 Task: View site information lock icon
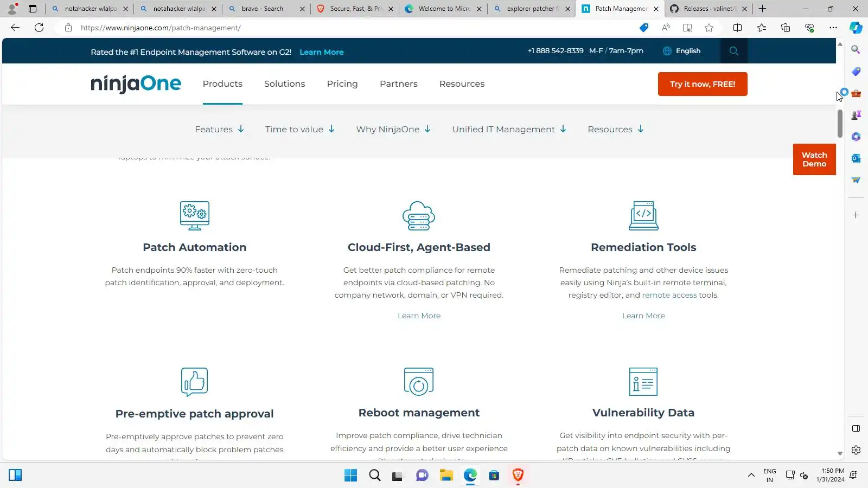click(x=68, y=28)
